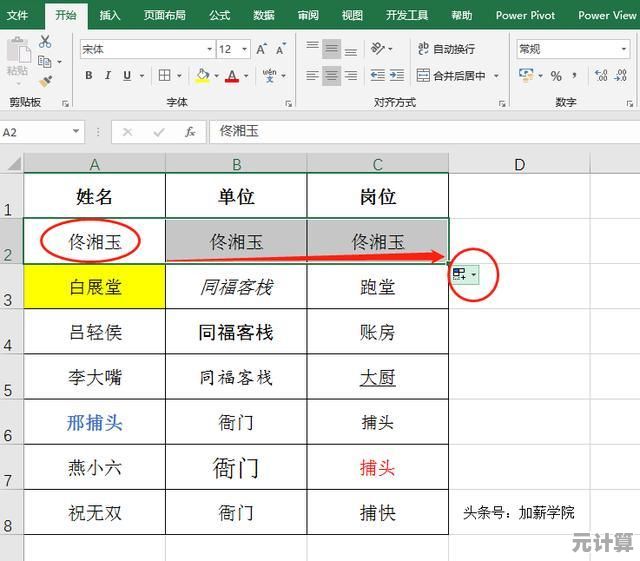Click the Auto Fill Options icon
Screen dimensions: 640x561
click(x=460, y=274)
